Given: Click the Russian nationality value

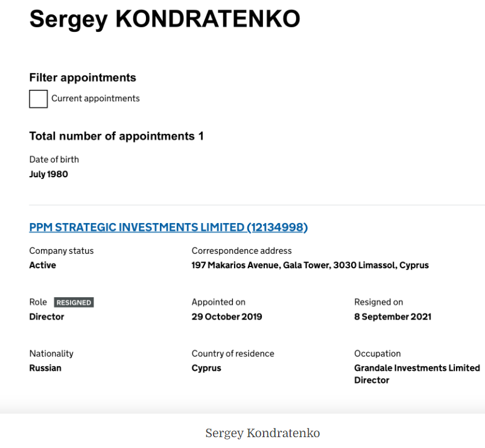Looking at the screenshot, I should click(x=45, y=368).
